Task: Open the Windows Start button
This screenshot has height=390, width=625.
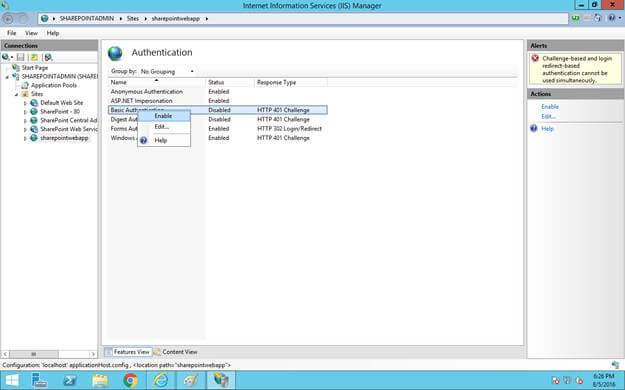Action: 12,380
